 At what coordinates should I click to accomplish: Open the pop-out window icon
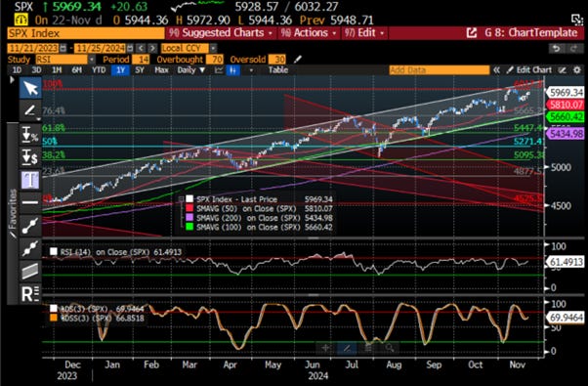click(x=472, y=33)
